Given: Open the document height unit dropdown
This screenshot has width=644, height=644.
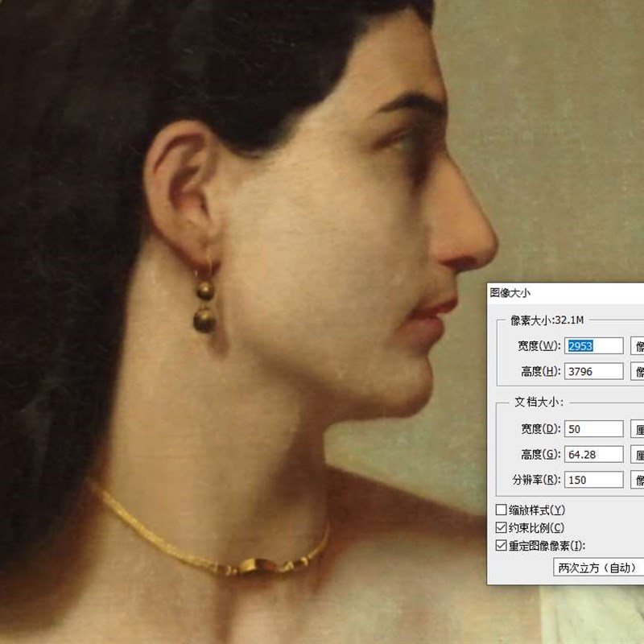Looking at the screenshot, I should point(638,455).
